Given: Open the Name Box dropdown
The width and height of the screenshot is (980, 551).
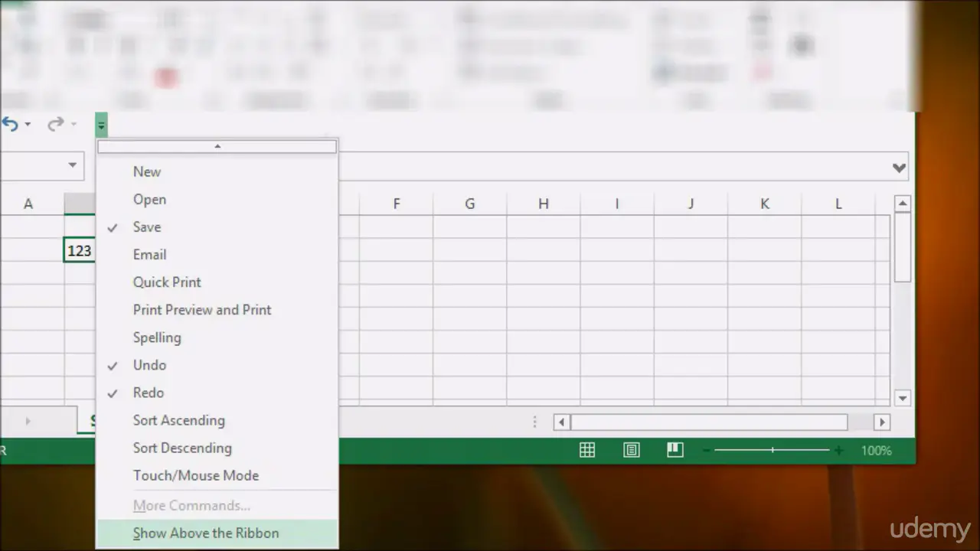Looking at the screenshot, I should click(73, 165).
